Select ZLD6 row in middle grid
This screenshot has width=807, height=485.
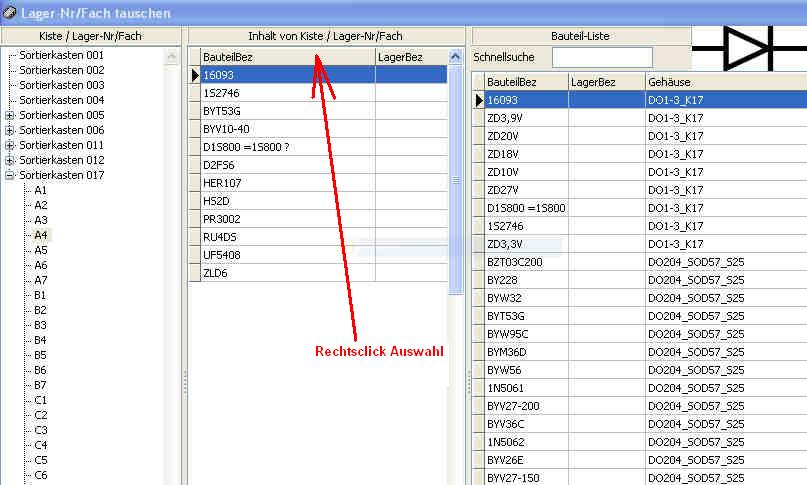point(319,273)
